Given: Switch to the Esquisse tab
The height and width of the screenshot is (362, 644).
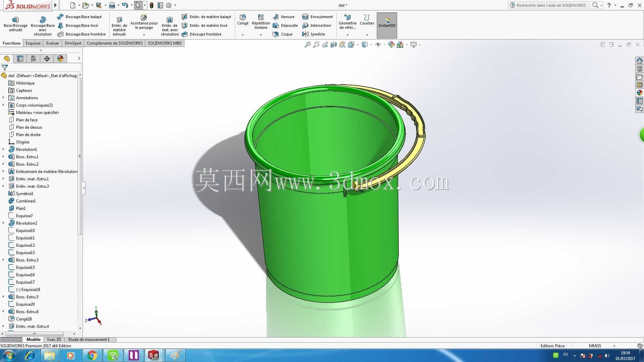Looking at the screenshot, I should pos(33,43).
